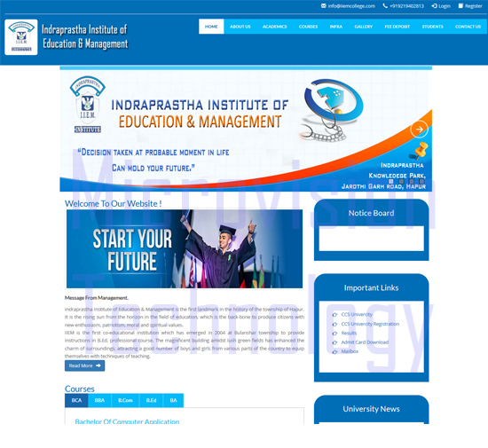The image size is (488, 448).
Task: Open the Students navigation menu
Action: point(432,27)
